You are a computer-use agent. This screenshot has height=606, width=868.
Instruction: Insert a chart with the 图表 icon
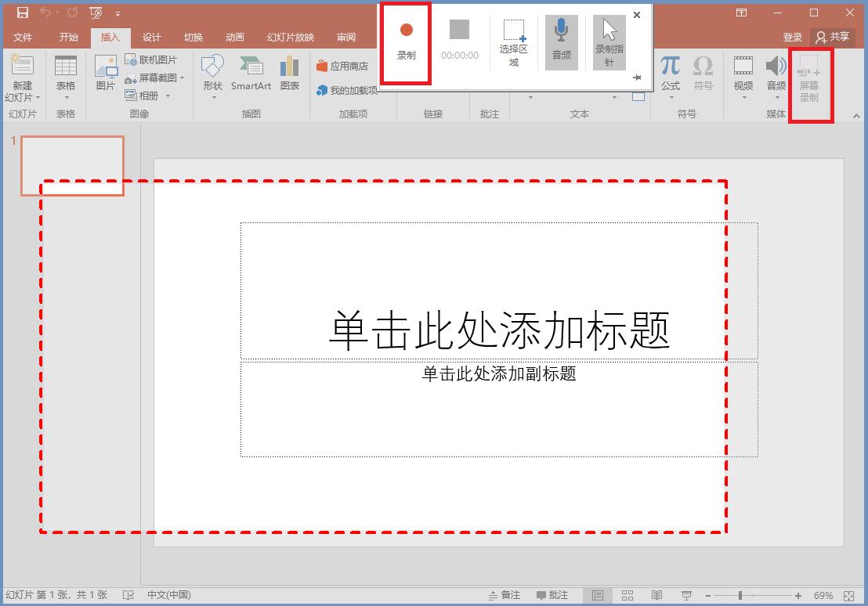[289, 70]
